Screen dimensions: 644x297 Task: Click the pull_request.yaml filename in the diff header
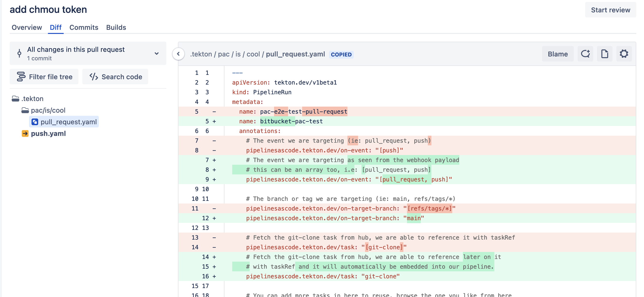[295, 54]
